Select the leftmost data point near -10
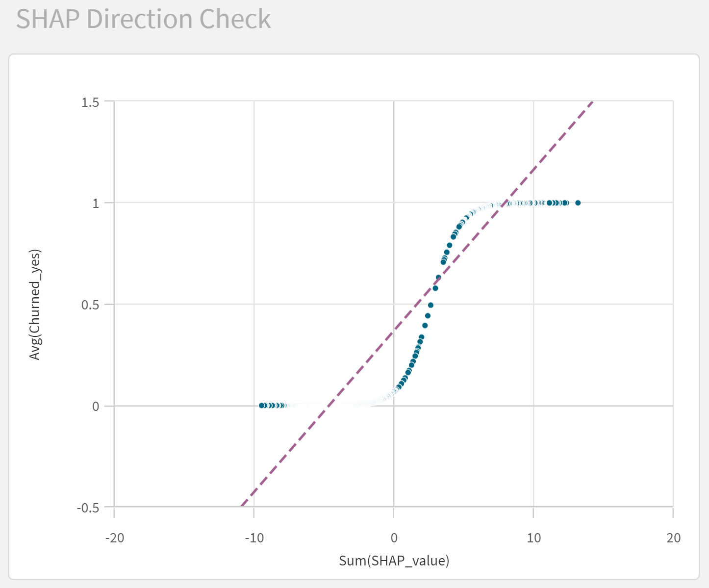The image size is (709, 588). tap(262, 406)
